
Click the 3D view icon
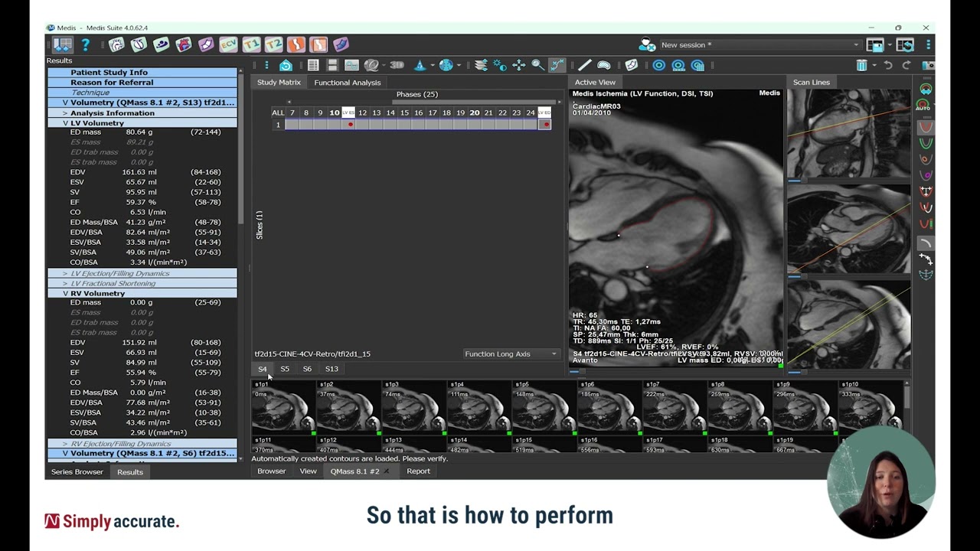pos(397,65)
